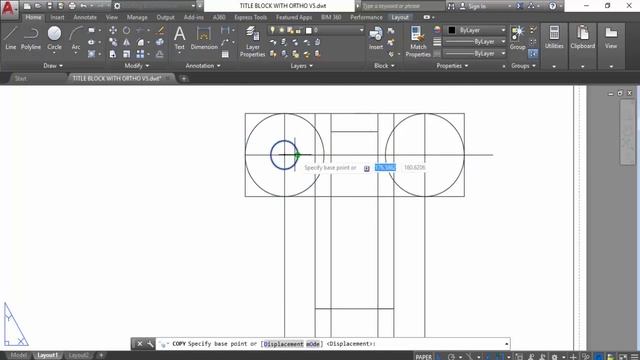The width and height of the screenshot is (640, 360).
Task: Switch to the Start file tab
Action: pyautogui.click(x=20, y=78)
